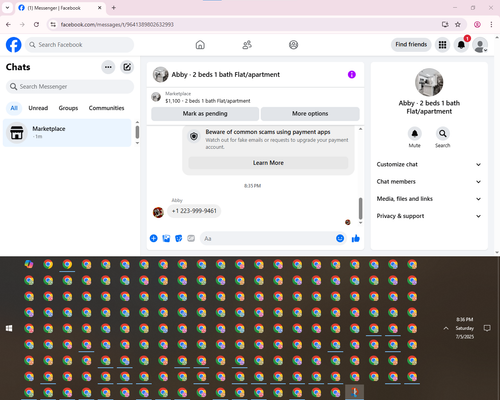Screen dimensions: 500x400
Task: Start a new message with compose icon
Action: [x=127, y=67]
